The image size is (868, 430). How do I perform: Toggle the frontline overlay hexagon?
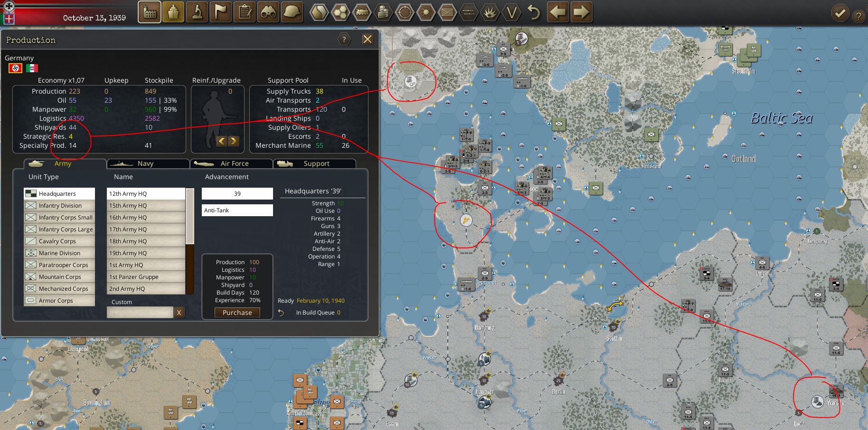(469, 13)
